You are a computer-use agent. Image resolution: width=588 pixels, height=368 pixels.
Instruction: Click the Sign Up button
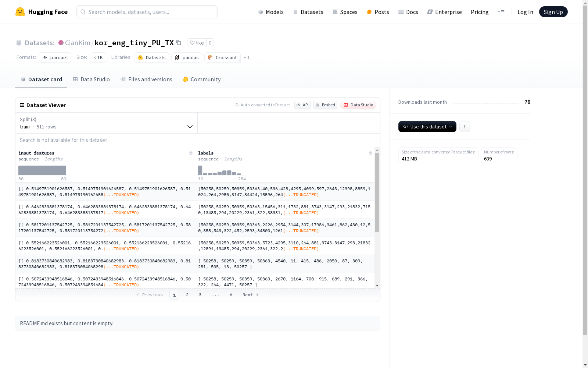(x=553, y=12)
